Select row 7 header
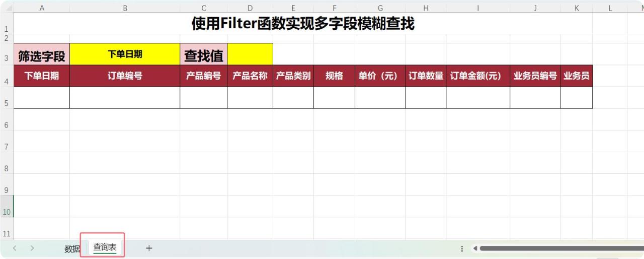 [x=7, y=141]
